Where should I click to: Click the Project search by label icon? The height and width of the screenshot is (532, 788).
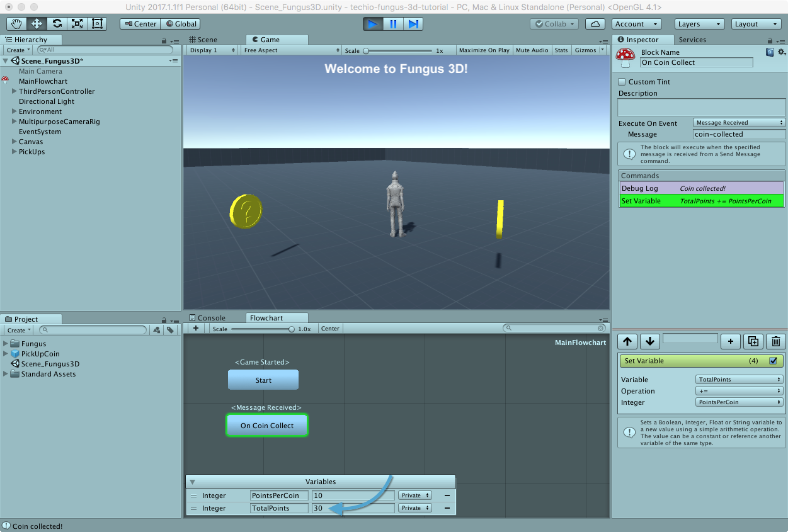(x=170, y=330)
